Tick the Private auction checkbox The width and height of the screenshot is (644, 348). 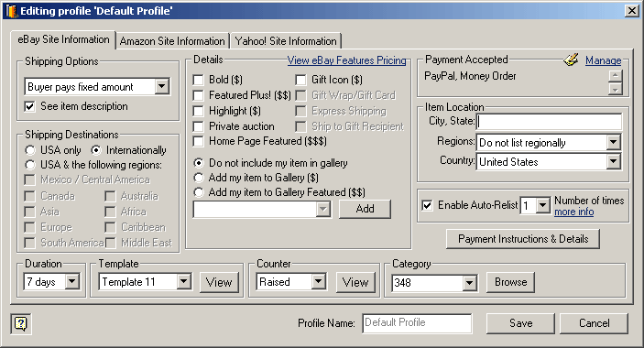[x=199, y=126]
